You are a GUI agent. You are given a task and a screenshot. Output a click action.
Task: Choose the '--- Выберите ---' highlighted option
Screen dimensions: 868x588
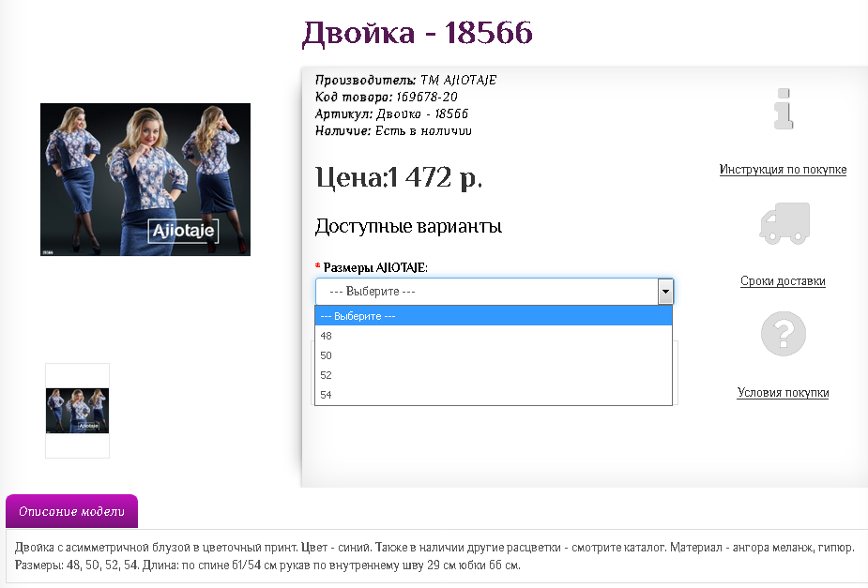[494, 316]
